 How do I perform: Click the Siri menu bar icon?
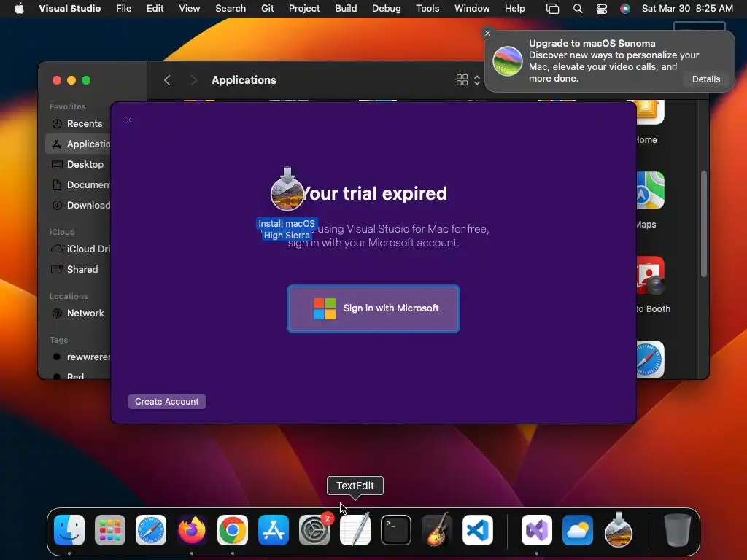625,9
